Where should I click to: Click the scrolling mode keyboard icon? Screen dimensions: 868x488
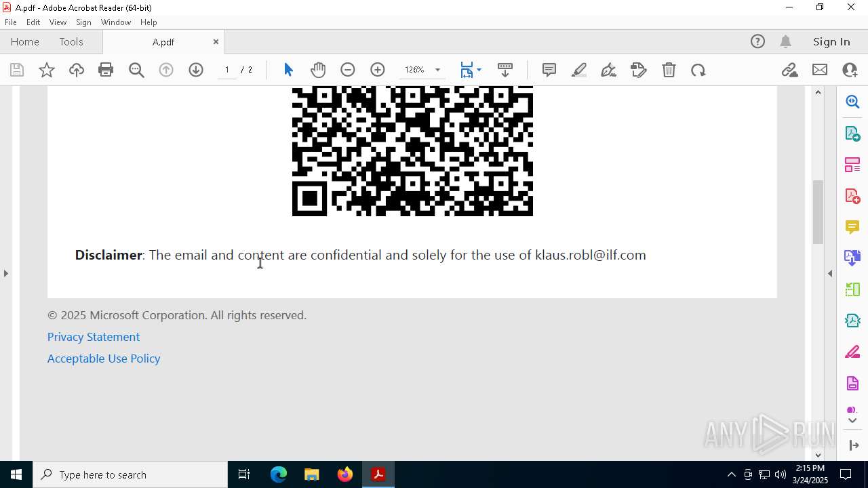[505, 70]
